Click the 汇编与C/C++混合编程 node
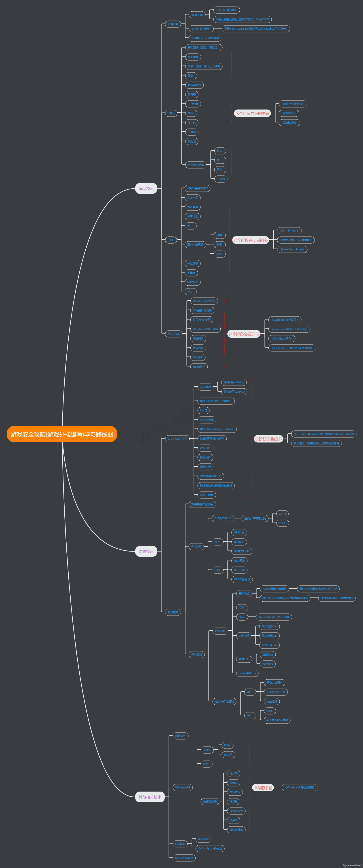This screenshot has width=363, height=868. click(205, 38)
